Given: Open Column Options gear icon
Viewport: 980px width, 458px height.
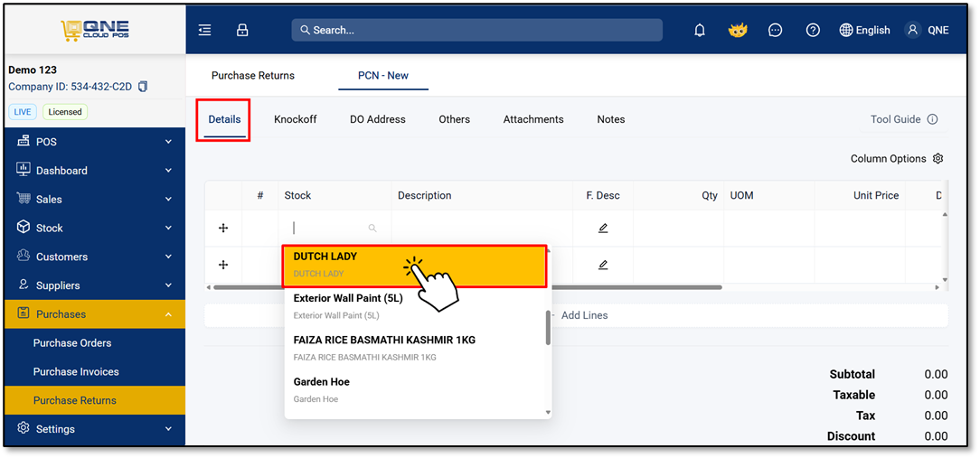Looking at the screenshot, I should [x=938, y=159].
